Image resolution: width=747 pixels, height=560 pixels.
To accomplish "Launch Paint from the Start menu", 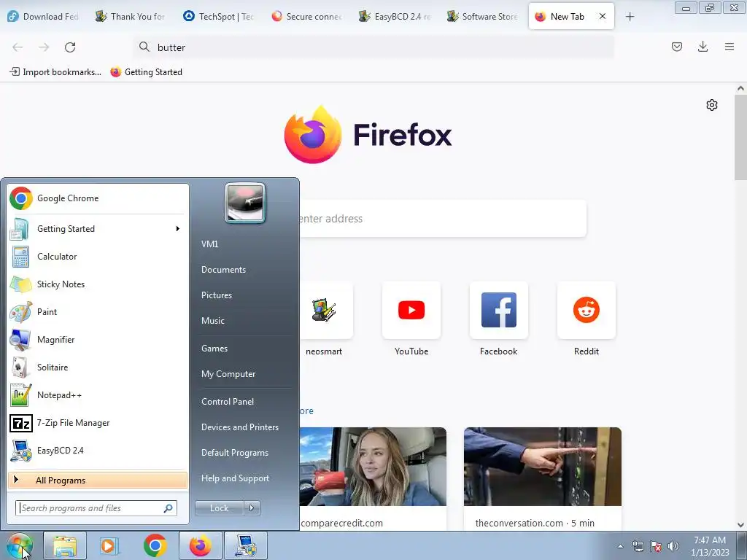I will 98,312.
